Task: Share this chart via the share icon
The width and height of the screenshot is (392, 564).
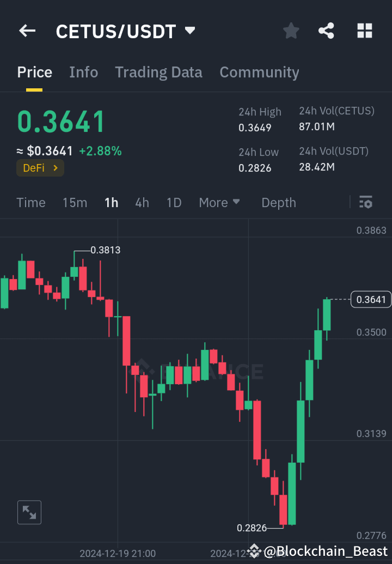Action: point(326,31)
